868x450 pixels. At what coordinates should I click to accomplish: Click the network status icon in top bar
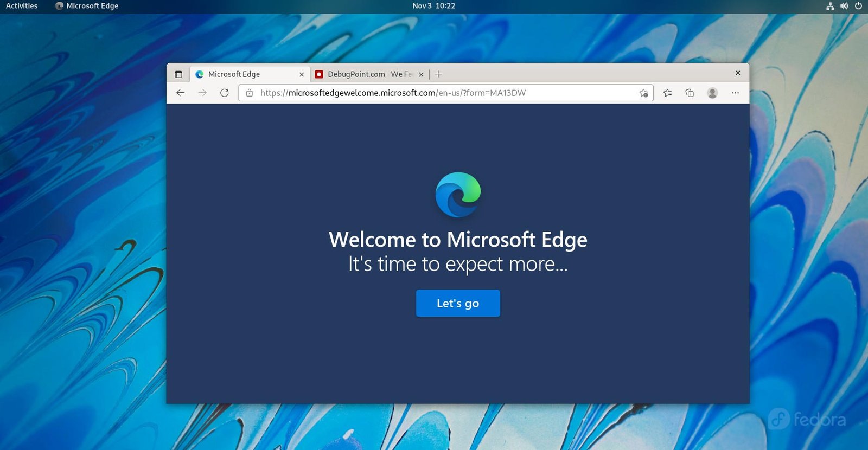coord(830,6)
